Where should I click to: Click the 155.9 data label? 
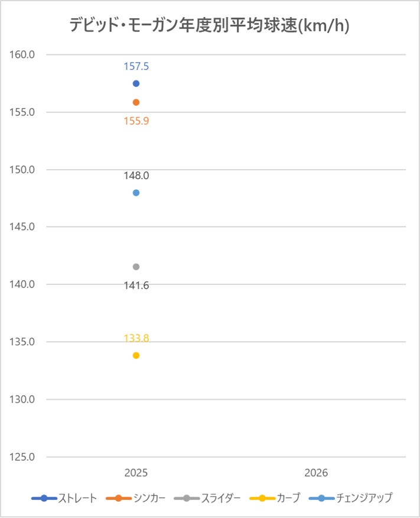click(x=136, y=121)
